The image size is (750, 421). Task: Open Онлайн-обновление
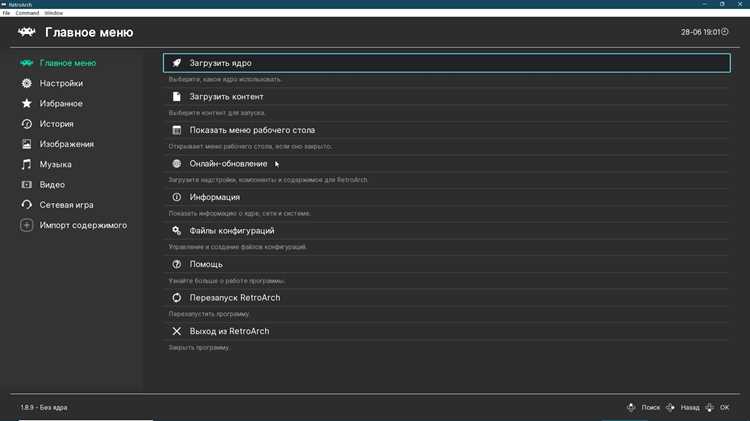446,163
